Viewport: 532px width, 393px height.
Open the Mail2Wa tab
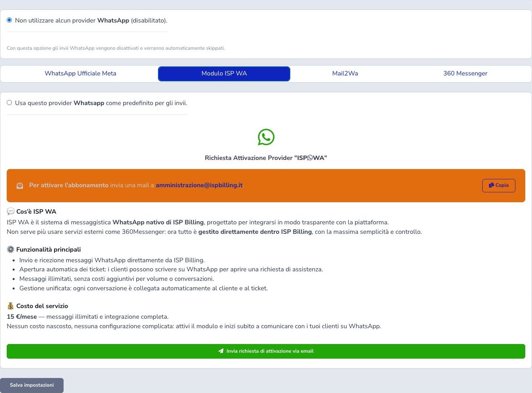345,73
